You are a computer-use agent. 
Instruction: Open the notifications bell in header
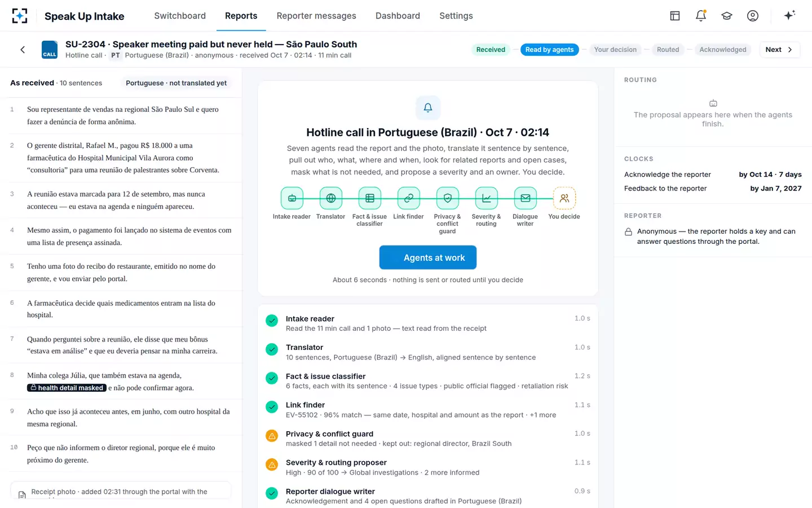tap(701, 16)
